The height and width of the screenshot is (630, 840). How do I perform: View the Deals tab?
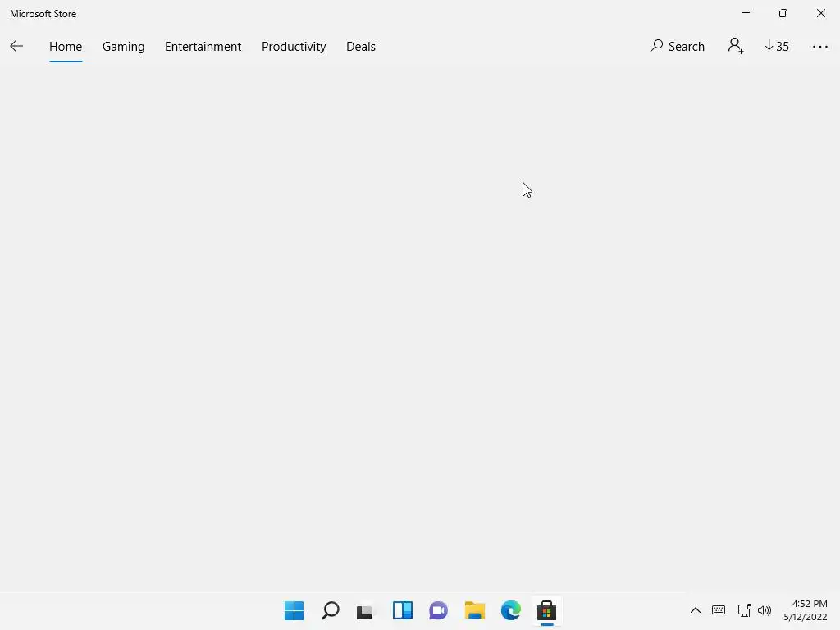361,47
